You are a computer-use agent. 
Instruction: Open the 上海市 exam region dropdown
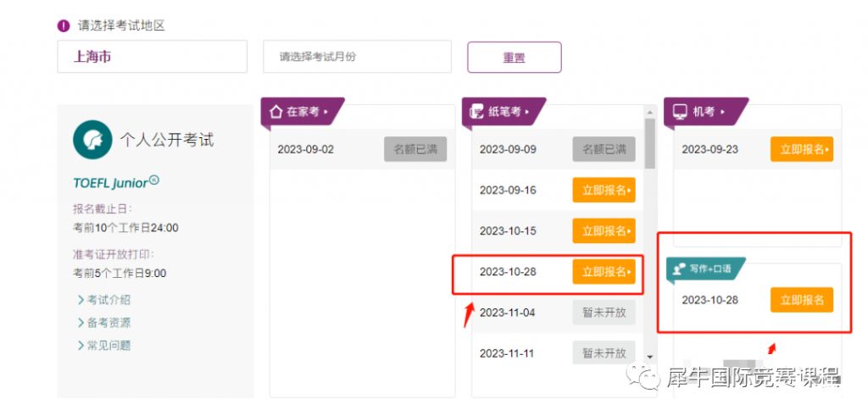(153, 57)
